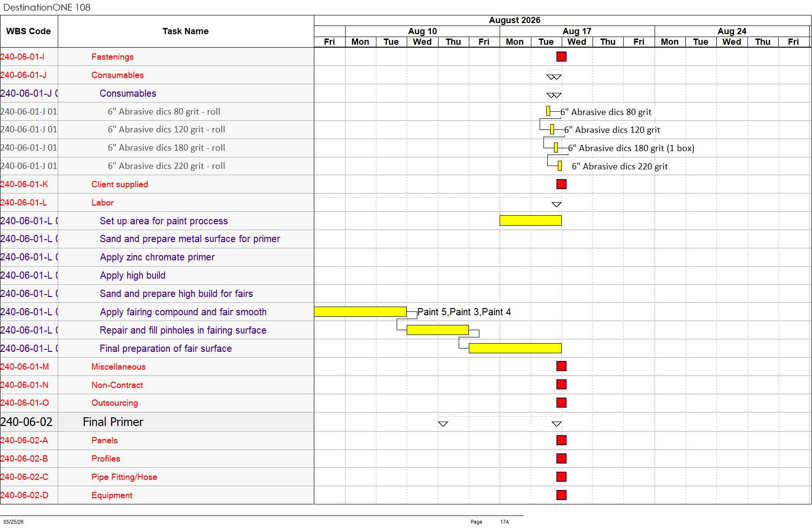Viewport: 812px width, 528px height.
Task: Click the Set up area yellow task bar
Action: [x=530, y=220]
